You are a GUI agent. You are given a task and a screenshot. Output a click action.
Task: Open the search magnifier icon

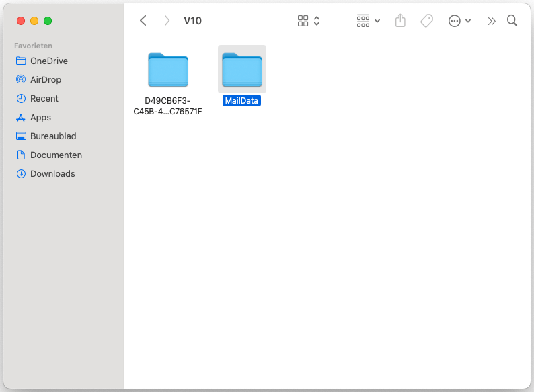point(512,21)
